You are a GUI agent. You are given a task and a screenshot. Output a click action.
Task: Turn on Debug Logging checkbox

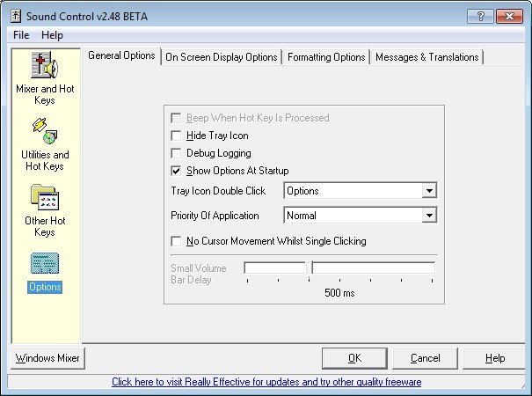pos(177,153)
